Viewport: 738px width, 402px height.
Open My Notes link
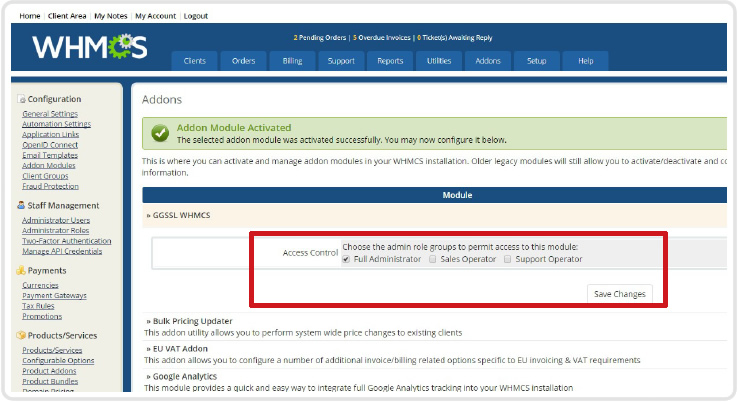click(x=111, y=16)
